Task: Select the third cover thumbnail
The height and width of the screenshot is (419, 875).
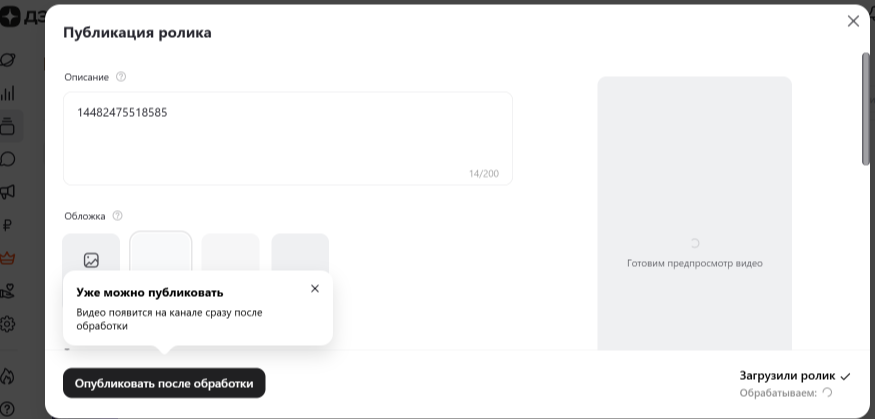Action: [x=230, y=254]
